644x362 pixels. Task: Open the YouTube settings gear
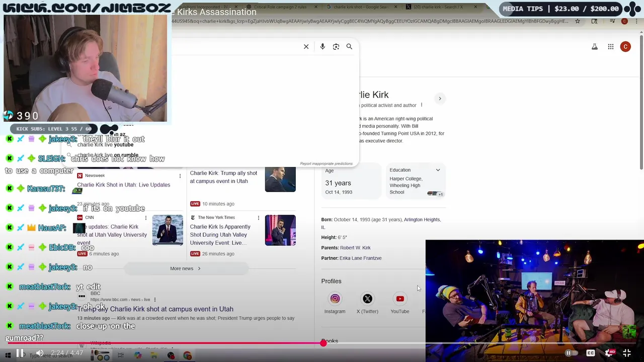click(609, 353)
